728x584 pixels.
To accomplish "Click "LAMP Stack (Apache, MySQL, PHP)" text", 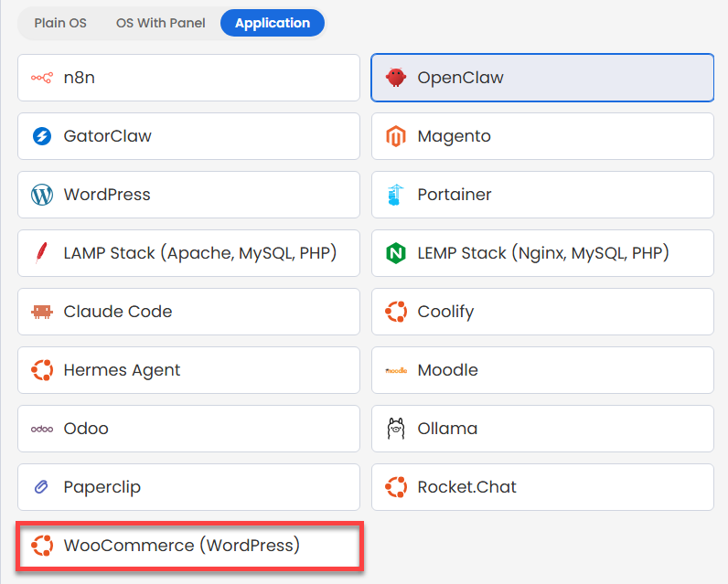I will coord(200,253).
